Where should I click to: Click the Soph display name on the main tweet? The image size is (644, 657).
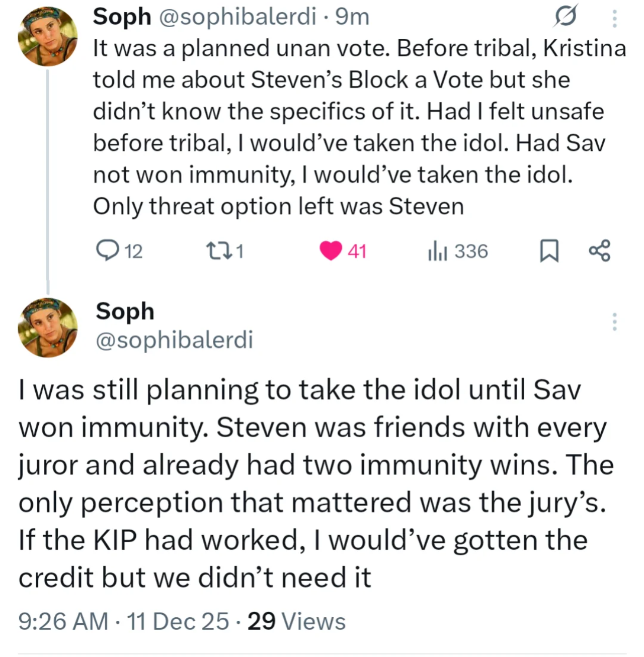click(125, 311)
